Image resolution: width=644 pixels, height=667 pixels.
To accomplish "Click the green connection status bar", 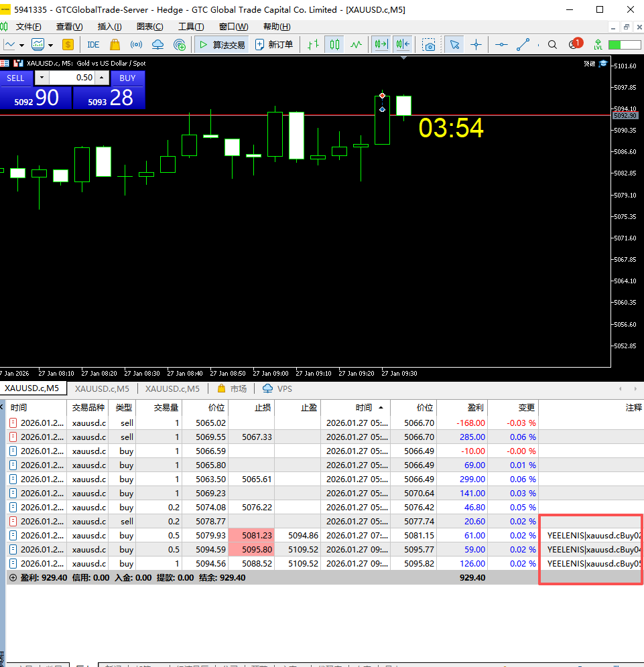I will pos(625,45).
